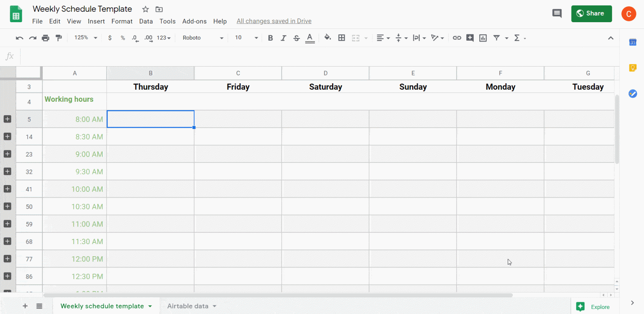Expand the row group beside row 5

(x=7, y=119)
